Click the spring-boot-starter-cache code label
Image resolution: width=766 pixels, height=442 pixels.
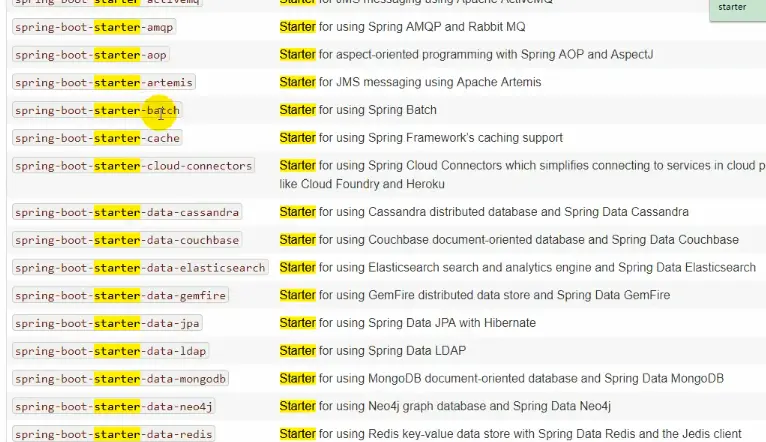click(x=97, y=138)
